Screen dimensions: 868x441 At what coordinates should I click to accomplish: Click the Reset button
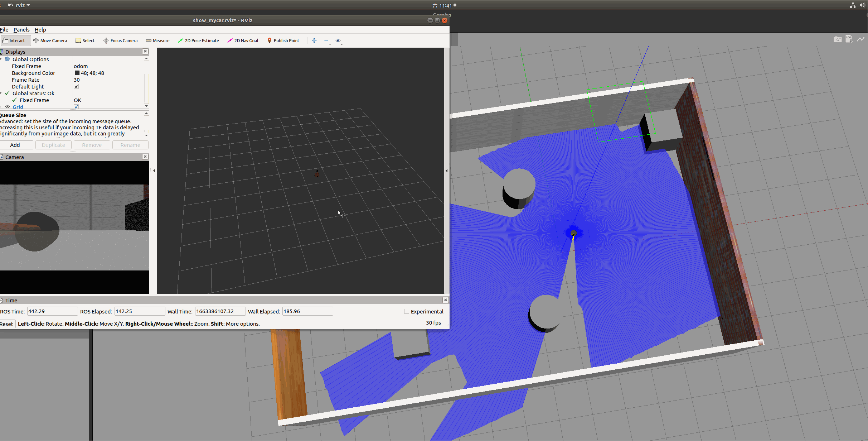pyautogui.click(x=7, y=324)
